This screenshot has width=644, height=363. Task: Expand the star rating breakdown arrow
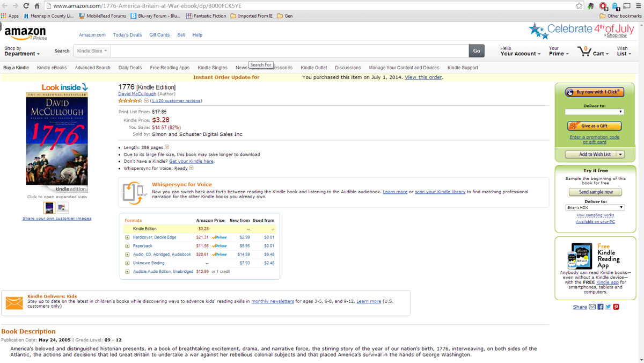pyautogui.click(x=147, y=101)
